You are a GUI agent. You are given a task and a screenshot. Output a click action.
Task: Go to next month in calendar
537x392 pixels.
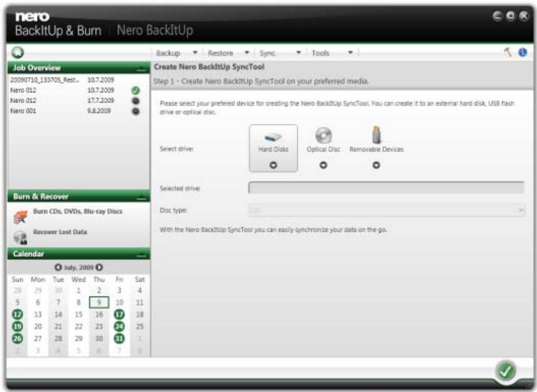99,267
